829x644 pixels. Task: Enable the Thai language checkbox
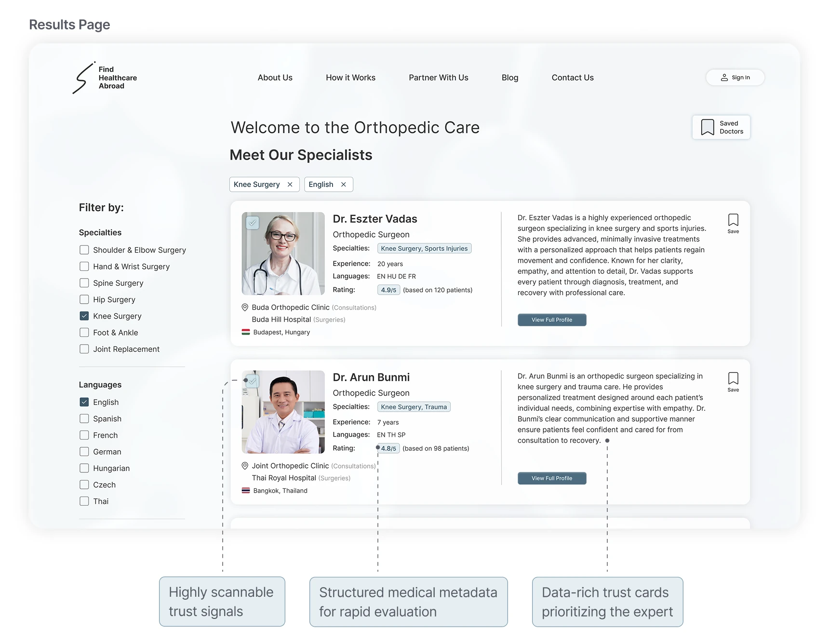84,501
